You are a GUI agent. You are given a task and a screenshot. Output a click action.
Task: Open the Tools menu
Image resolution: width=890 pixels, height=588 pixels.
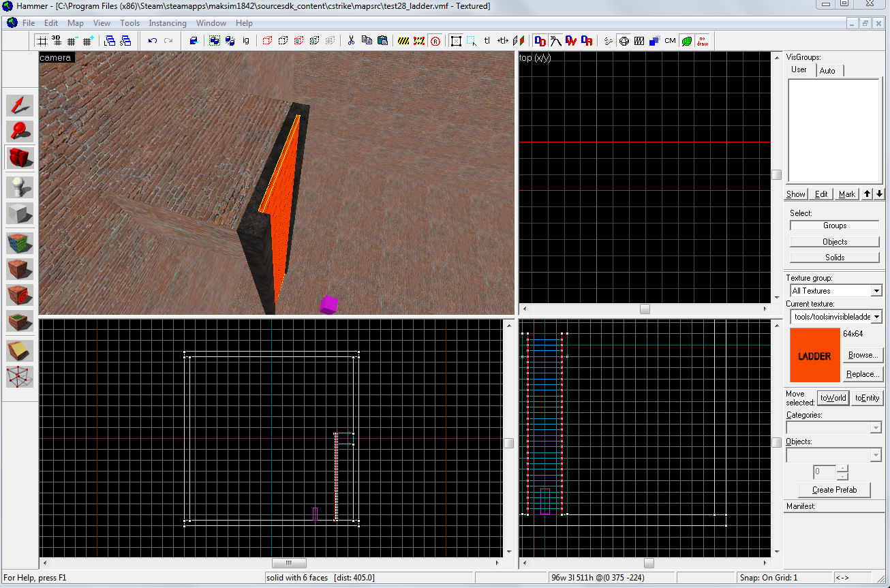click(129, 23)
